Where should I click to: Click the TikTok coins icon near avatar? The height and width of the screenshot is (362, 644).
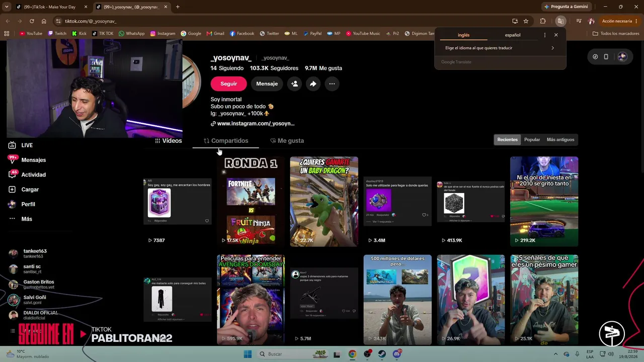(x=595, y=57)
